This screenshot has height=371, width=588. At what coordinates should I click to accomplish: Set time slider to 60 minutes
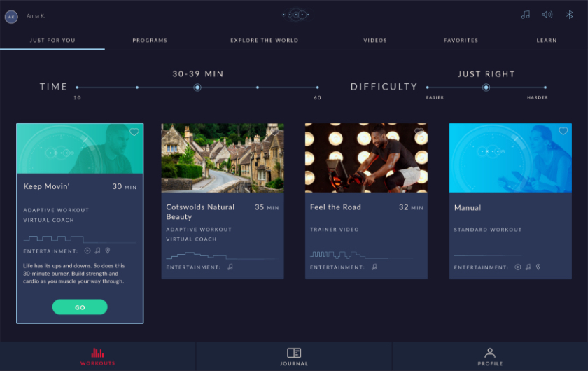pyautogui.click(x=318, y=87)
